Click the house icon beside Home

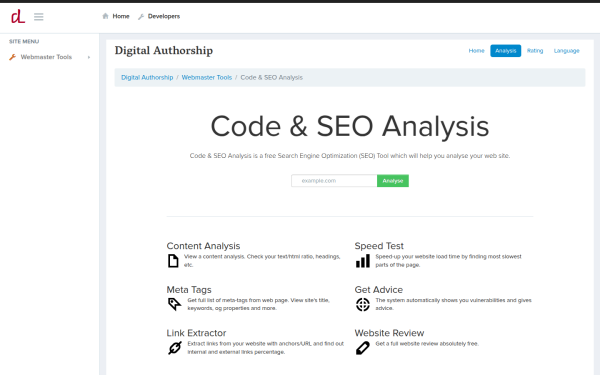pyautogui.click(x=105, y=16)
